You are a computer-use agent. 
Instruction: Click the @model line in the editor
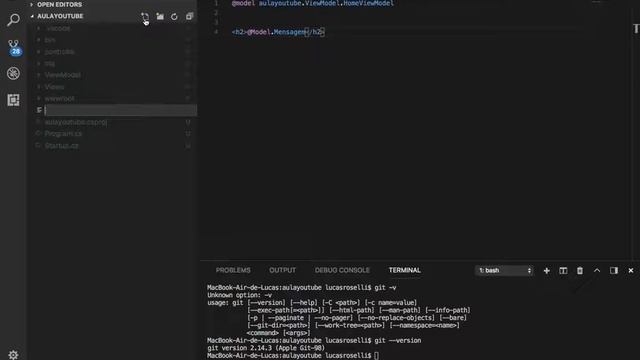coord(313,3)
